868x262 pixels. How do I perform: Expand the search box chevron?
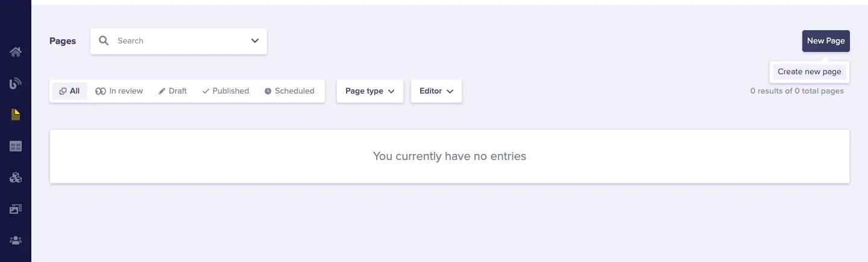coord(255,40)
